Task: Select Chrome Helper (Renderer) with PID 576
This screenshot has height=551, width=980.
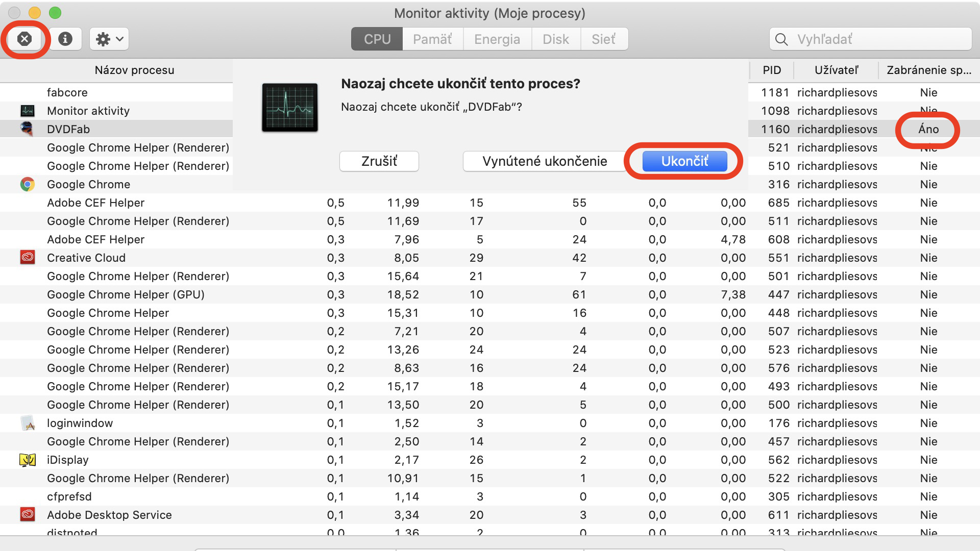Action: (x=490, y=368)
